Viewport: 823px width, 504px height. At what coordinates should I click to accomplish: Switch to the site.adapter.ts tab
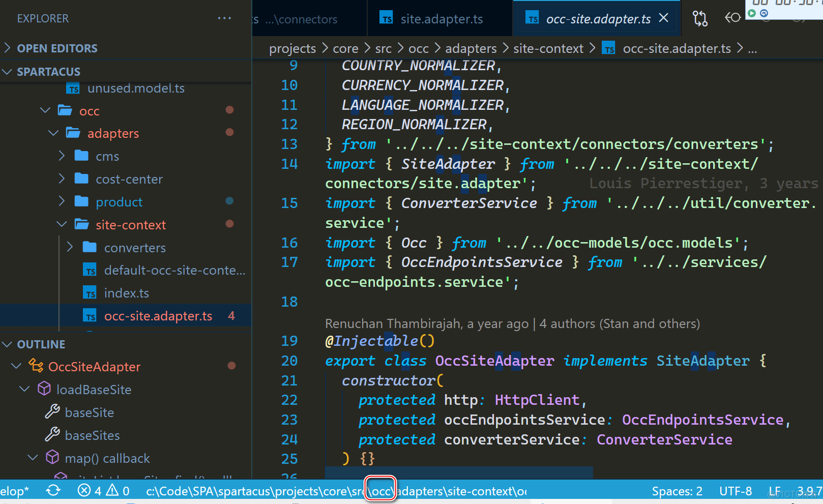point(439,18)
